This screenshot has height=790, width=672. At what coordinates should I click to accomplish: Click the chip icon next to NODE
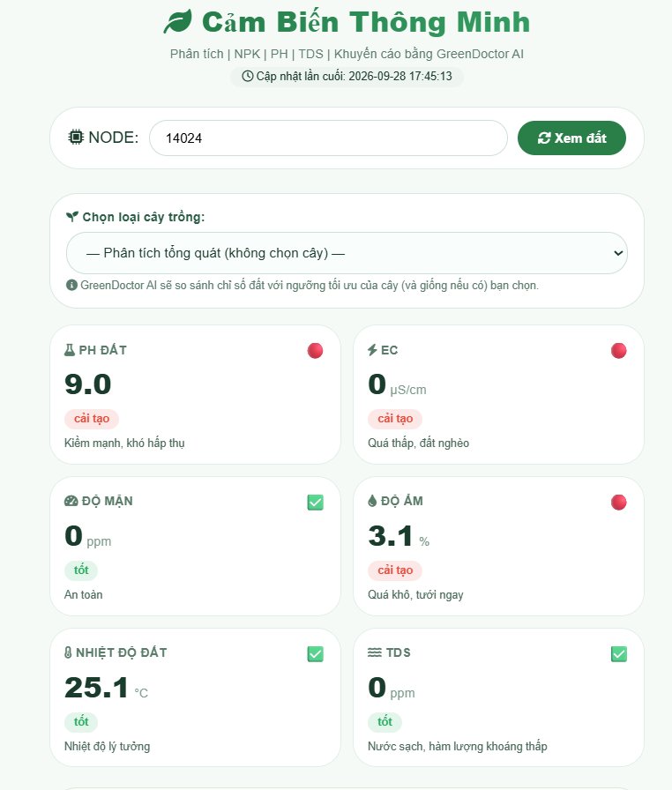[x=76, y=137]
